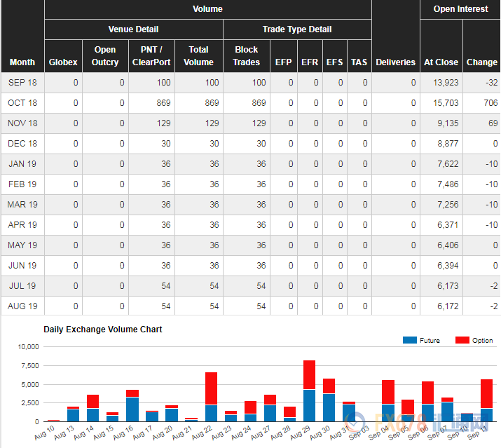The height and width of the screenshot is (448, 501).
Task: Click the Change column header
Action: pos(481,62)
